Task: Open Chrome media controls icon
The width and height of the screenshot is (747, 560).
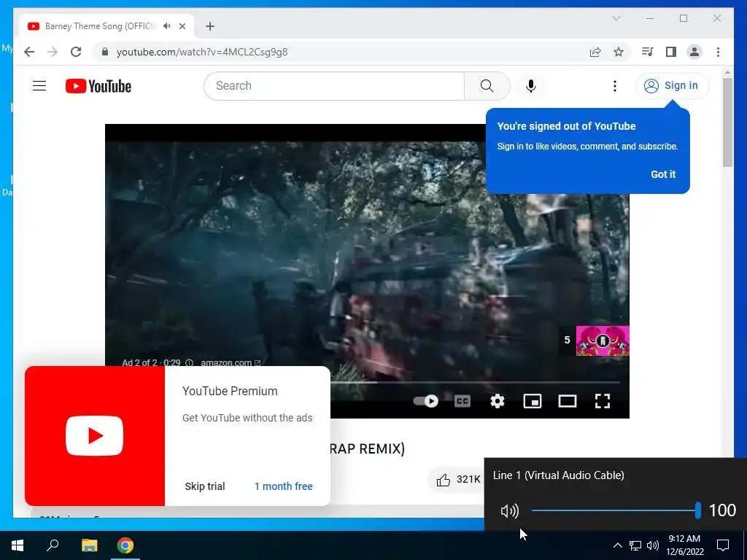Action: 647,52
